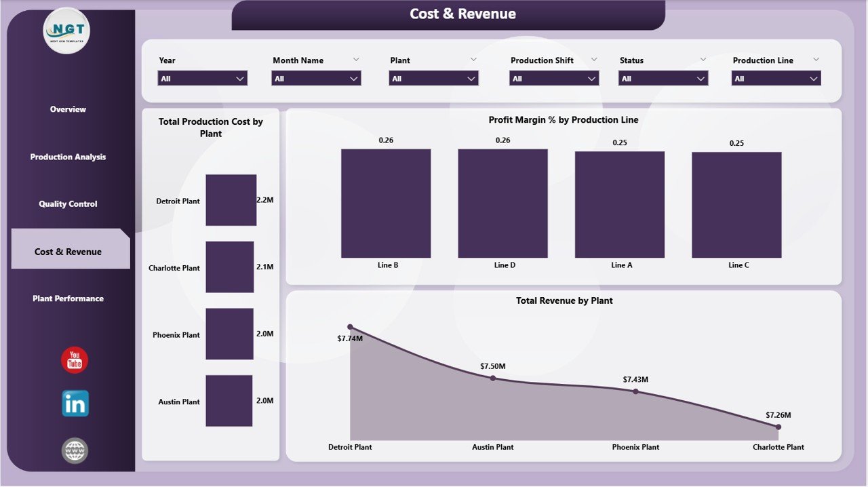Image resolution: width=868 pixels, height=487 pixels.
Task: Open the Production Analysis page
Action: point(67,157)
